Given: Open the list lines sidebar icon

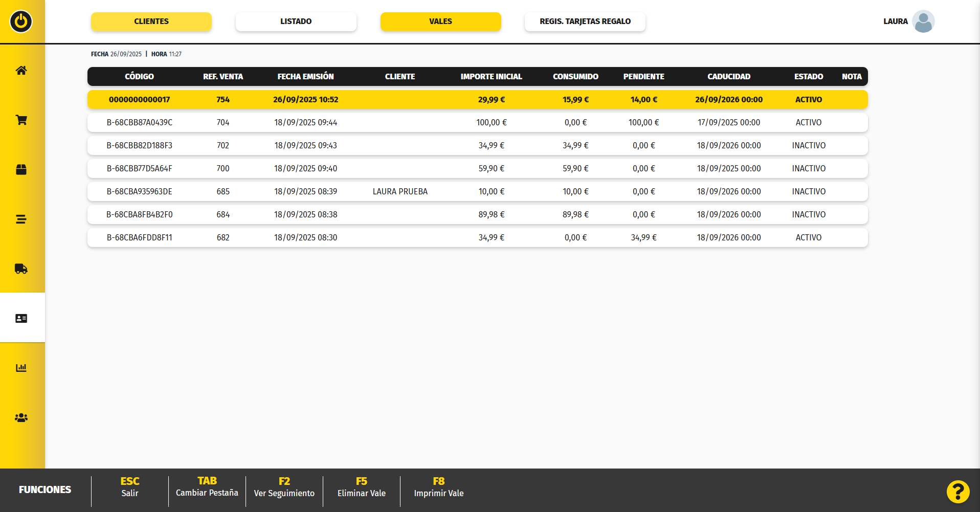Looking at the screenshot, I should click(21, 219).
